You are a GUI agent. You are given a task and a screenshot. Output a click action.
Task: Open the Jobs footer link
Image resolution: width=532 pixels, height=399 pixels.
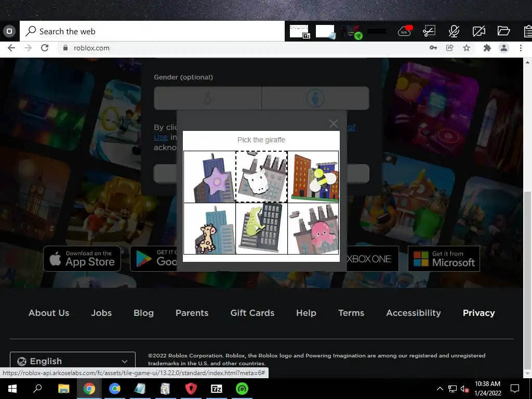[101, 313]
